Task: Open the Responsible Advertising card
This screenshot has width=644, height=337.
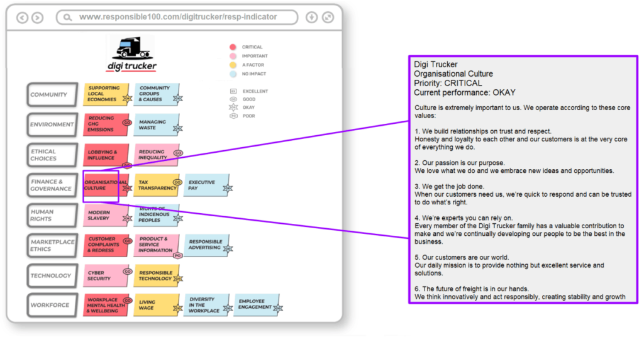Action: click(x=206, y=245)
